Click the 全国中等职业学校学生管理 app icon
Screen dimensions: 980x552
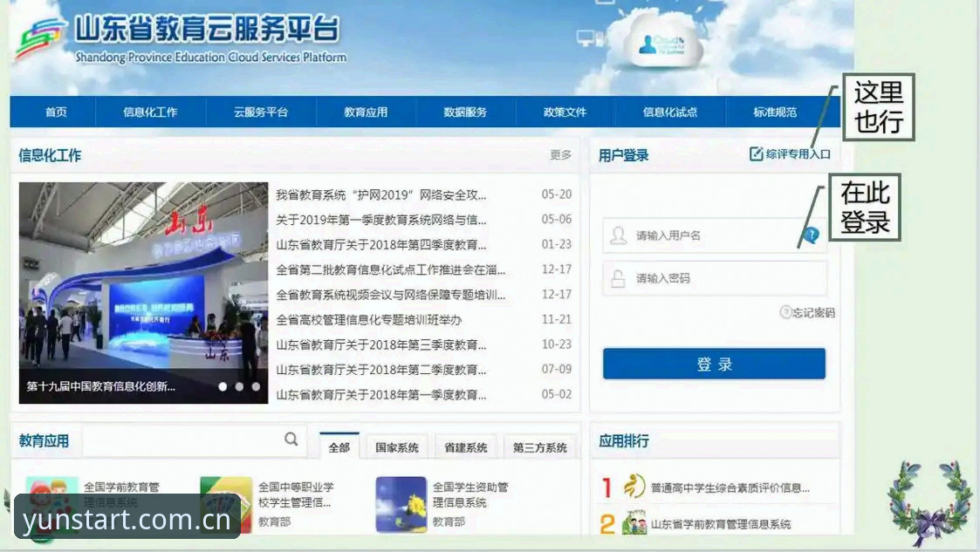[x=226, y=505]
